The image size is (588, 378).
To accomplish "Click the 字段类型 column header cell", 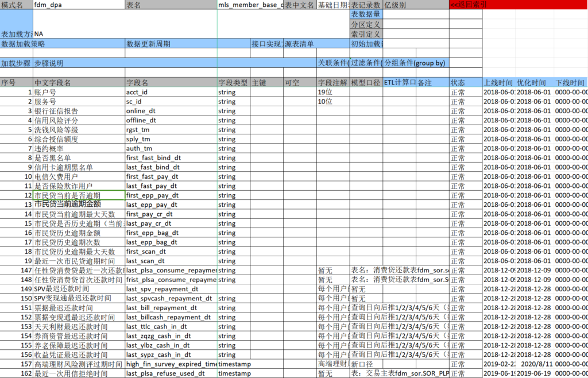I will click(x=234, y=83).
